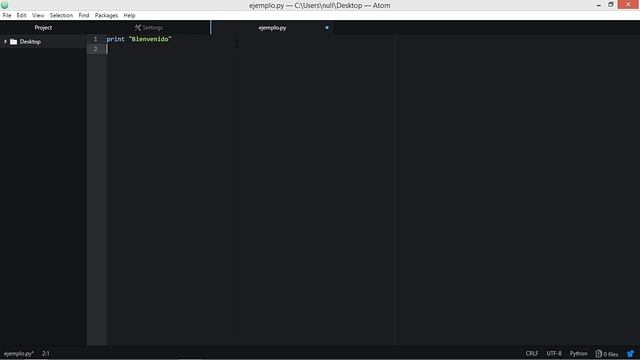Click the Settings tools icon in tab
The width and height of the screenshot is (640, 360).
pyautogui.click(x=138, y=27)
